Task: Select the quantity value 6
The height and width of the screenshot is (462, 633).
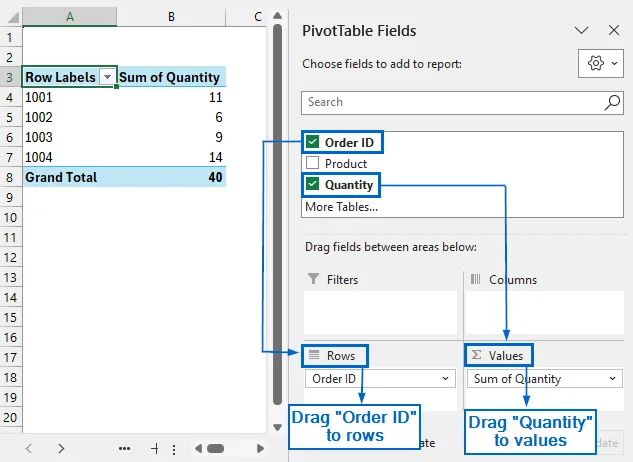Action: click(171, 117)
